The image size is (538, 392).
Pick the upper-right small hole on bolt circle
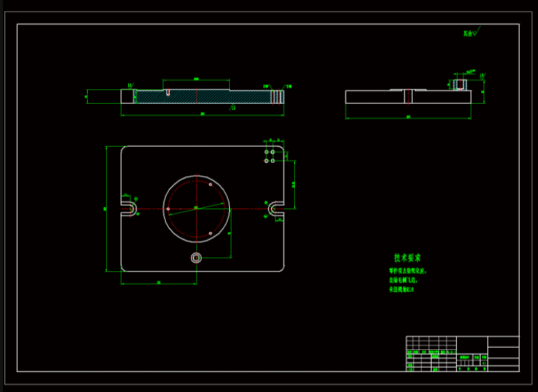point(210,184)
